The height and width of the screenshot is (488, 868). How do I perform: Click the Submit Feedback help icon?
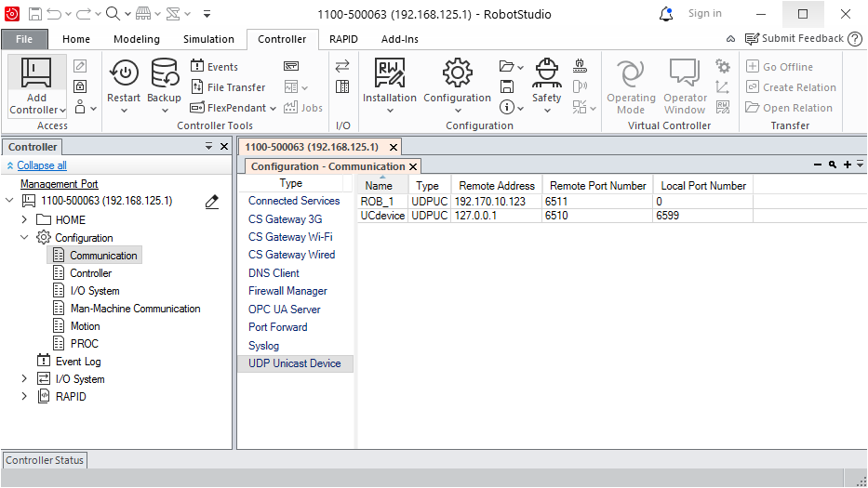[x=855, y=39]
